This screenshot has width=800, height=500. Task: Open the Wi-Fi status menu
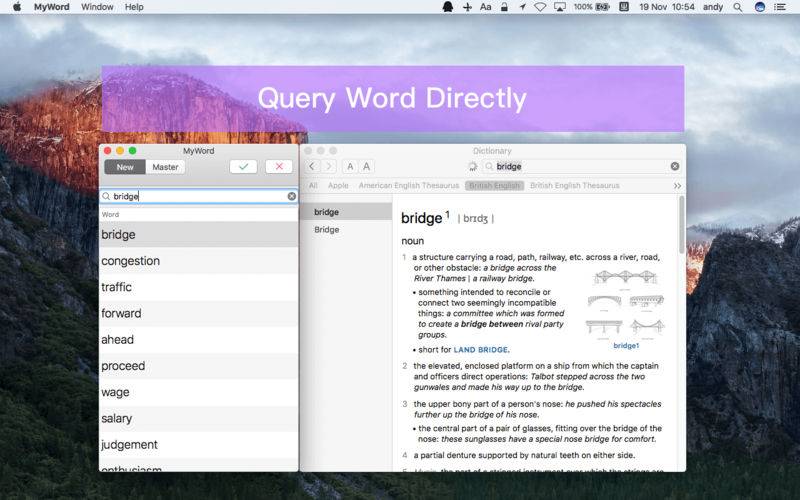(x=540, y=7)
